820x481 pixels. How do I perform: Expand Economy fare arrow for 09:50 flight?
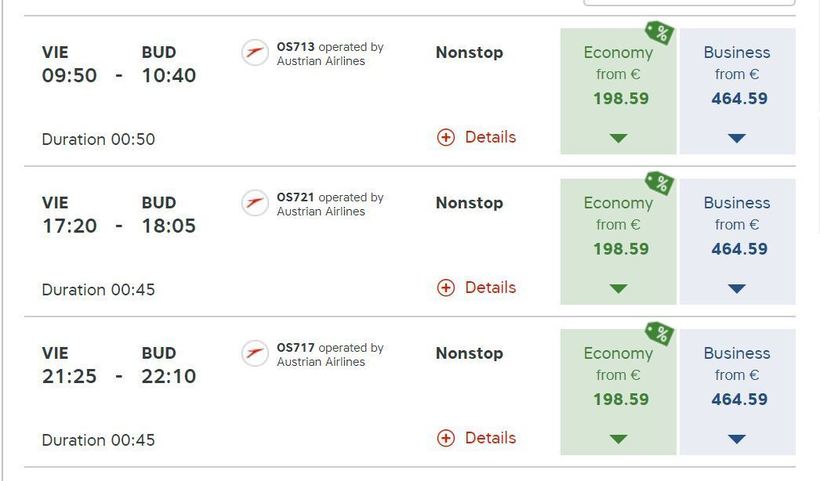[x=618, y=138]
